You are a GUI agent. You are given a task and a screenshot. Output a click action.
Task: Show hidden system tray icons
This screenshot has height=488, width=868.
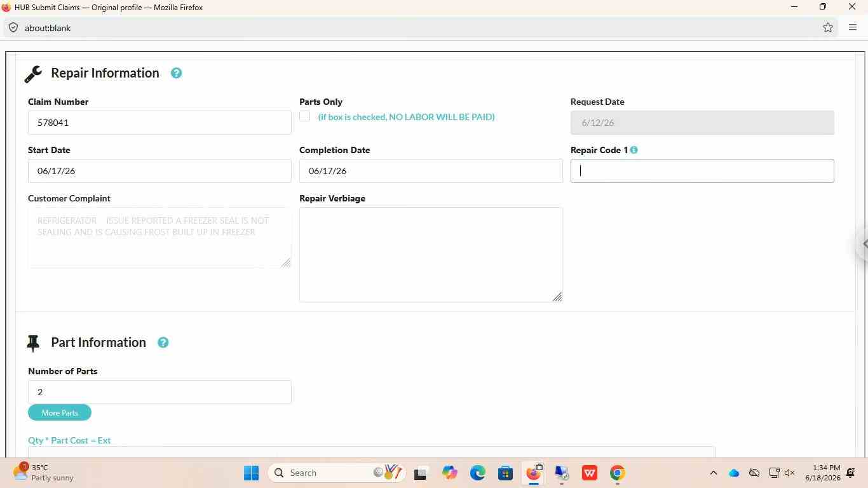713,473
